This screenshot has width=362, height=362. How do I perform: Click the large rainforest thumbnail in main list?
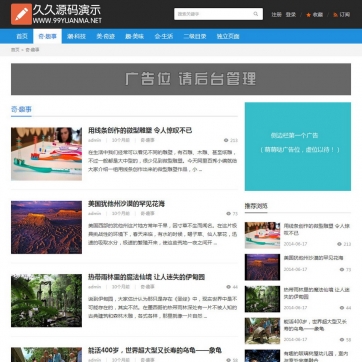point(46,301)
